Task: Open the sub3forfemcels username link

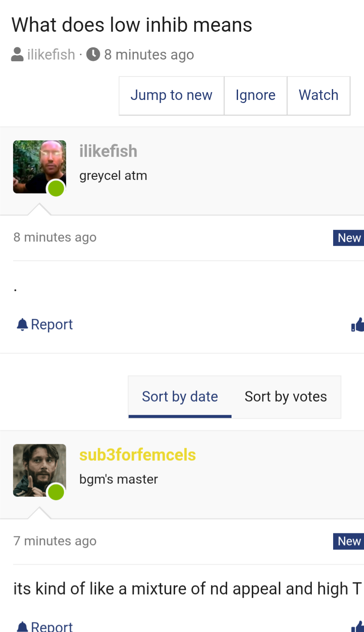Action: 138,455
